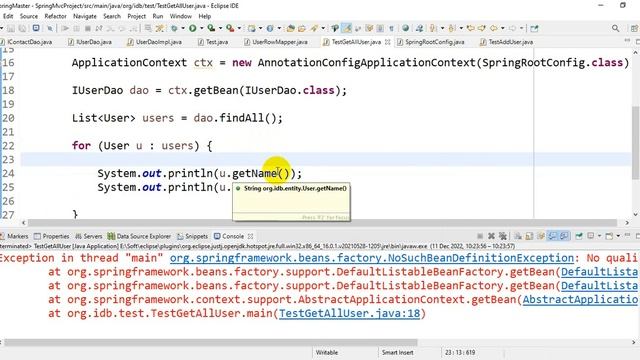Click Display Selected Console icon

pos(590,236)
